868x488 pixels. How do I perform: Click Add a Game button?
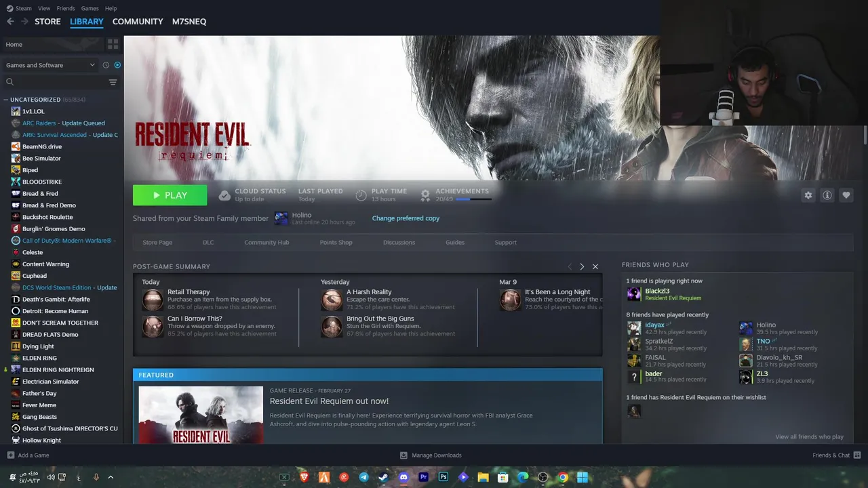point(28,455)
